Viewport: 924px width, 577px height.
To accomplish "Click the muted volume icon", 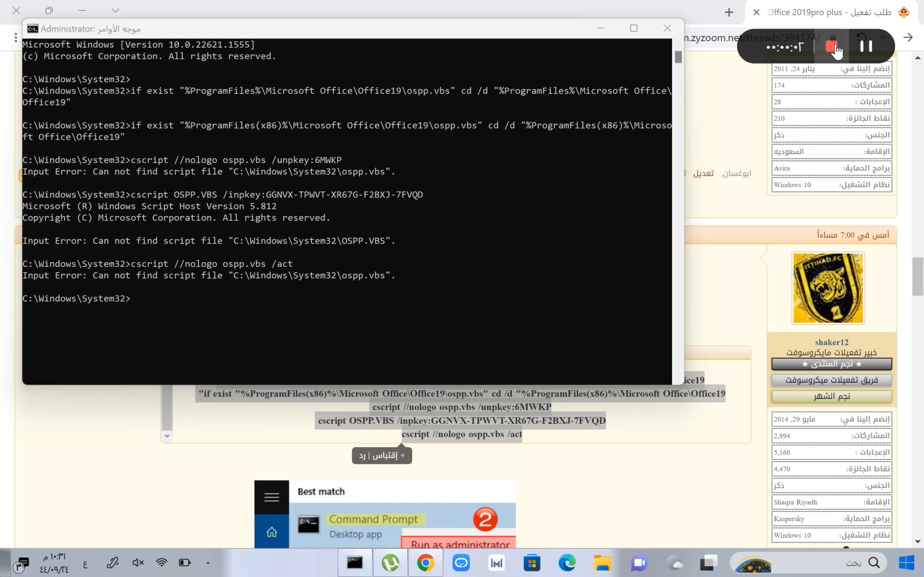I will pyautogui.click(x=138, y=563).
